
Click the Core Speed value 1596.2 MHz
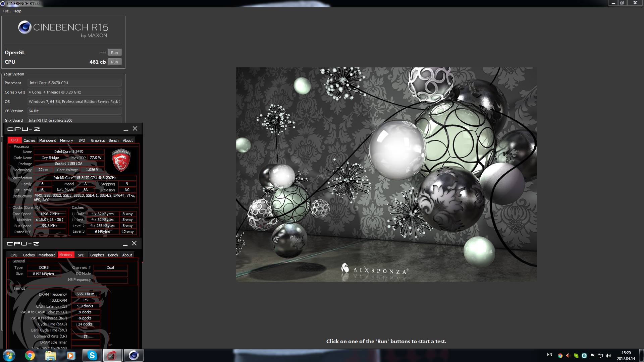pos(50,214)
